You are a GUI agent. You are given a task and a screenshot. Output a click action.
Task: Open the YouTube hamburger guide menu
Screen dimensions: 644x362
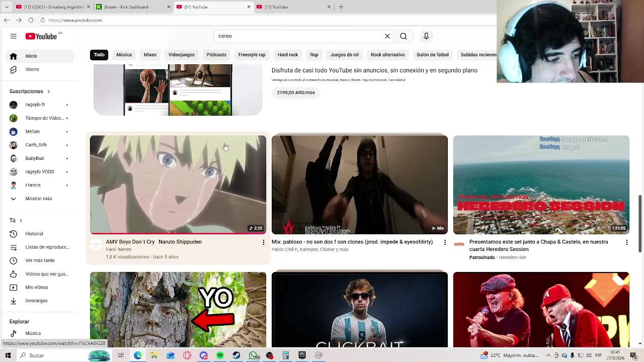(14, 36)
